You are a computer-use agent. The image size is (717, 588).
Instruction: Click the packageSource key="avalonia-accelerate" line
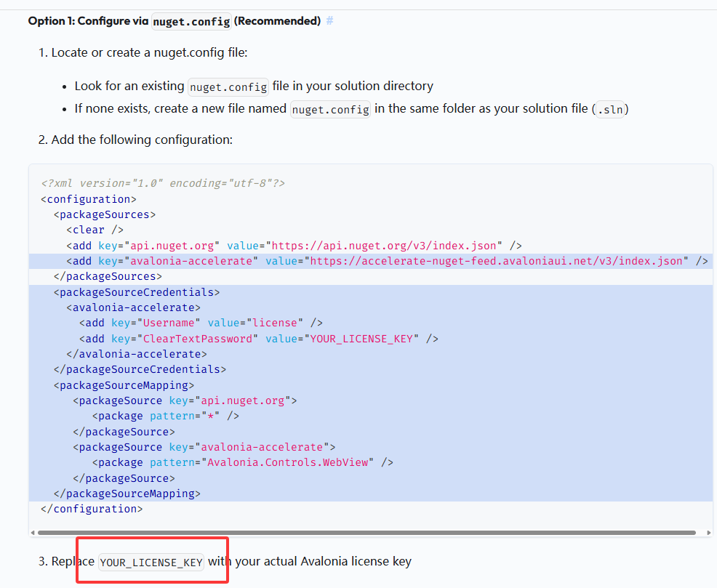pos(204,447)
